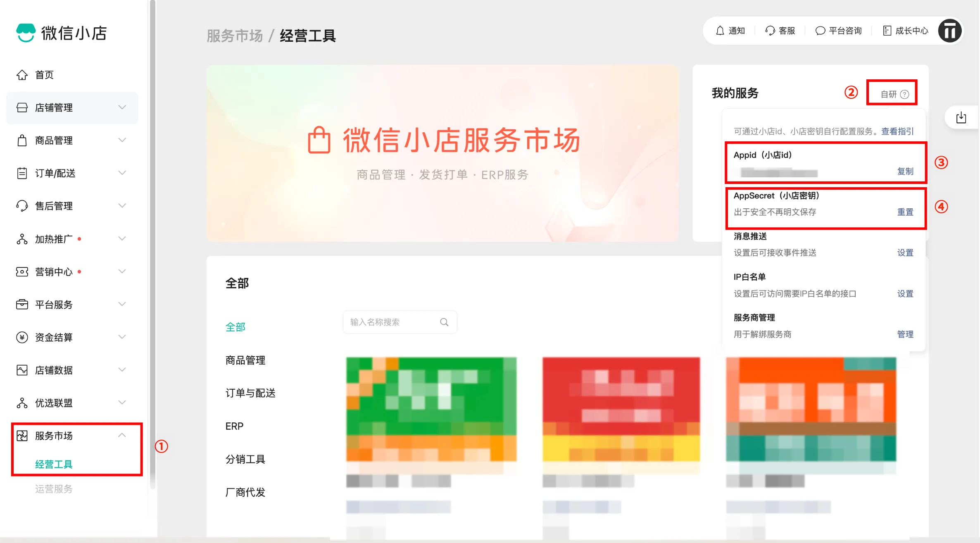Image resolution: width=980 pixels, height=543 pixels.
Task: Select ERP category filter
Action: [x=234, y=426]
